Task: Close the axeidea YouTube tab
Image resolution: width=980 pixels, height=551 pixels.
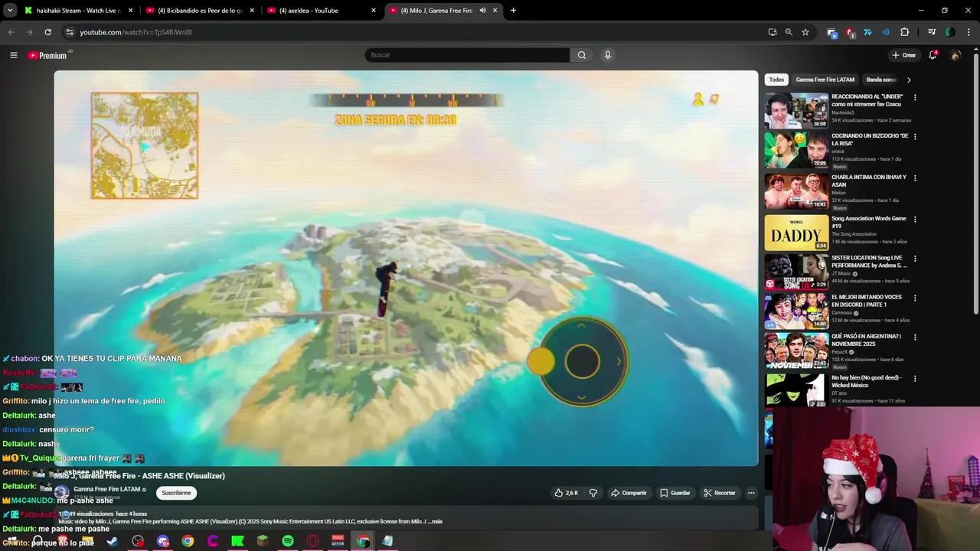Action: click(x=374, y=11)
